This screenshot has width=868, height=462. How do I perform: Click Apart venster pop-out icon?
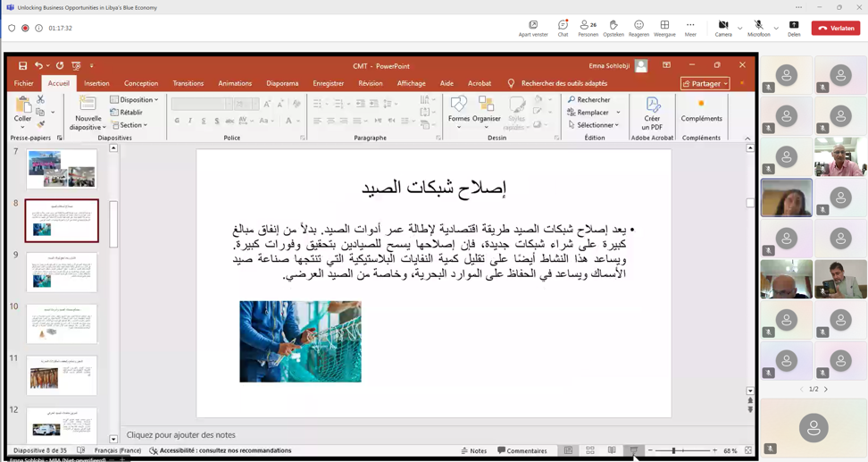pyautogui.click(x=533, y=29)
